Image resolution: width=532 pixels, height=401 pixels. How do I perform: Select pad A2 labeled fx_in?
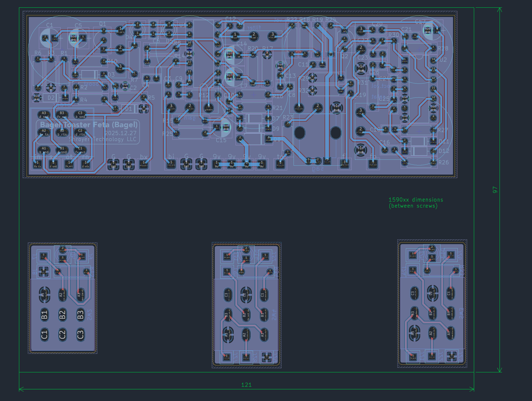(x=44, y=133)
